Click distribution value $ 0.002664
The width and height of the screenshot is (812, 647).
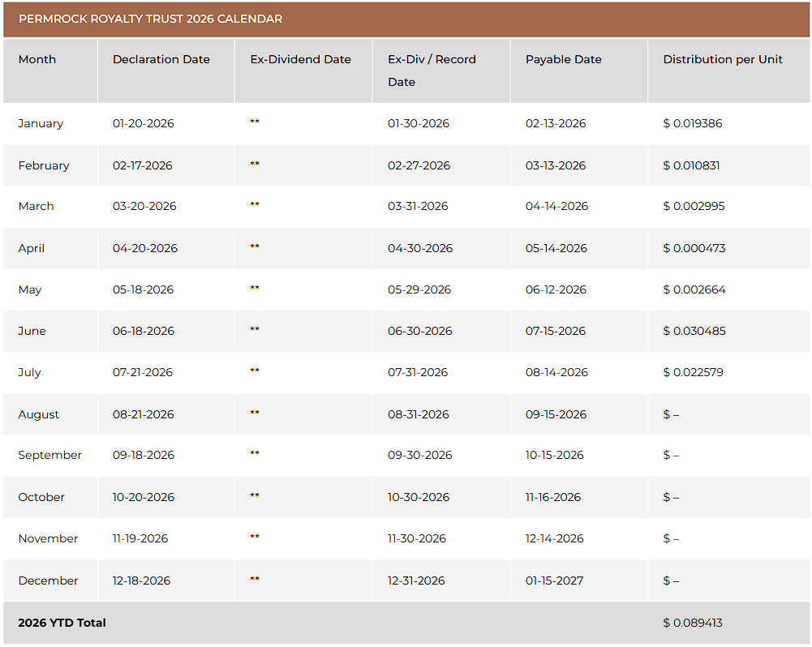point(694,290)
